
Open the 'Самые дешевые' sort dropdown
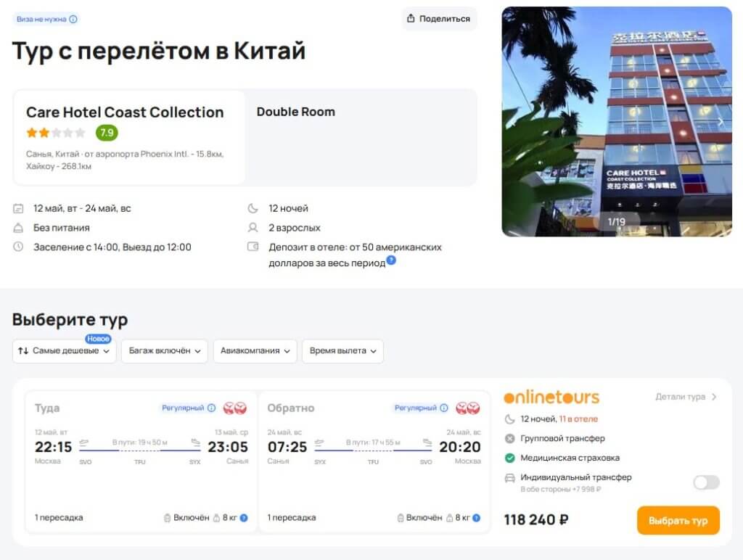(x=64, y=351)
